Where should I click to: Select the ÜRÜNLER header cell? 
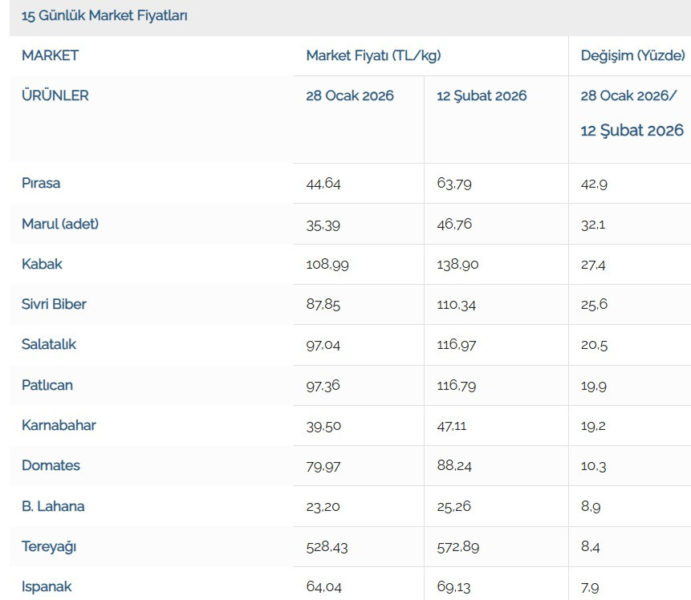pos(55,96)
